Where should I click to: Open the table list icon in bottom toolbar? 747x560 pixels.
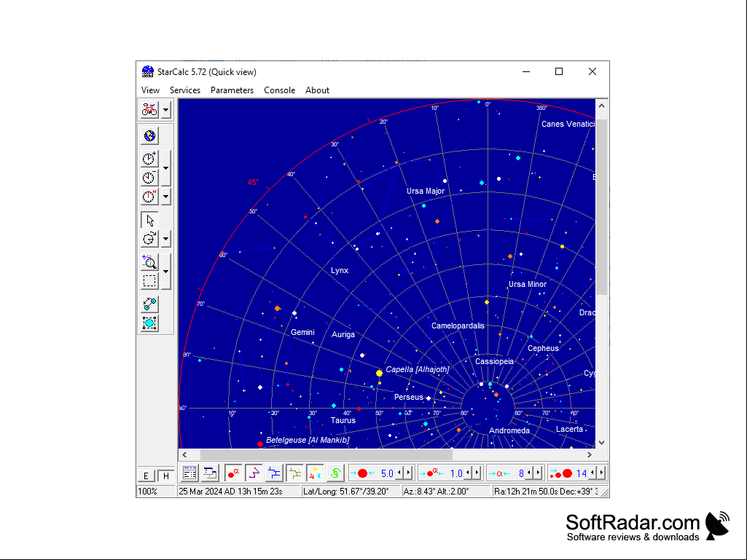point(189,473)
